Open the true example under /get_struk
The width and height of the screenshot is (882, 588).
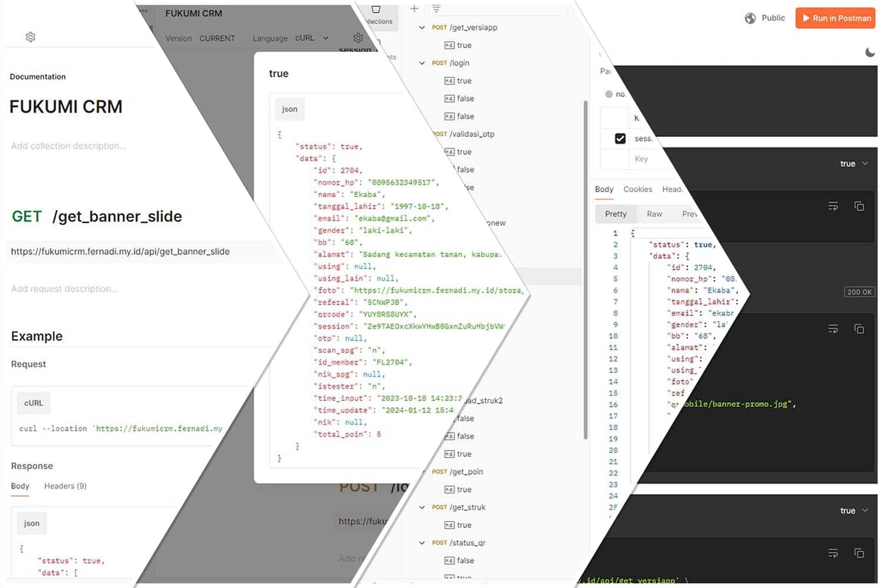tap(458, 525)
